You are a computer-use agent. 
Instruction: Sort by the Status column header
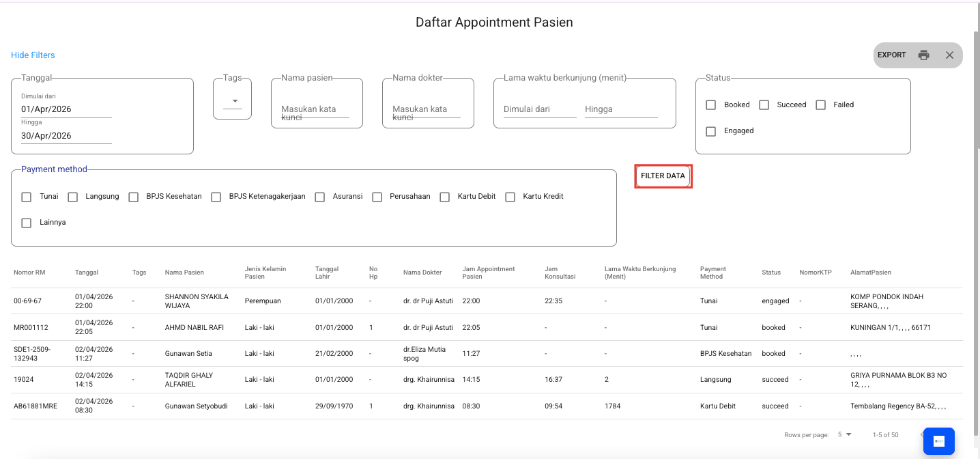pos(771,273)
